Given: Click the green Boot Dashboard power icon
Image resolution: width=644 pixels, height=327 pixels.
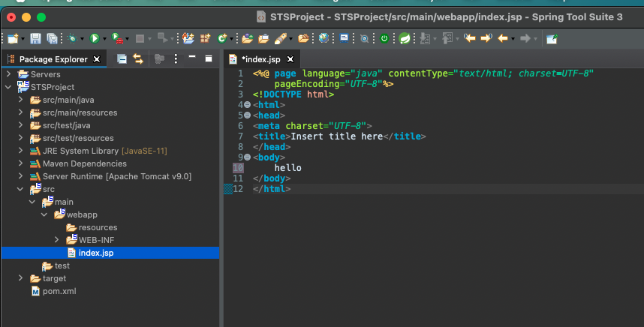Looking at the screenshot, I should [x=384, y=38].
